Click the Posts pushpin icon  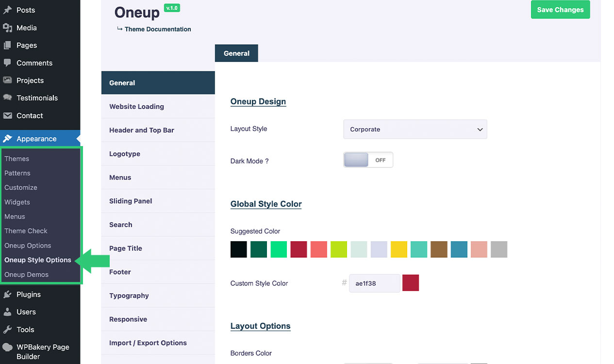tap(7, 10)
